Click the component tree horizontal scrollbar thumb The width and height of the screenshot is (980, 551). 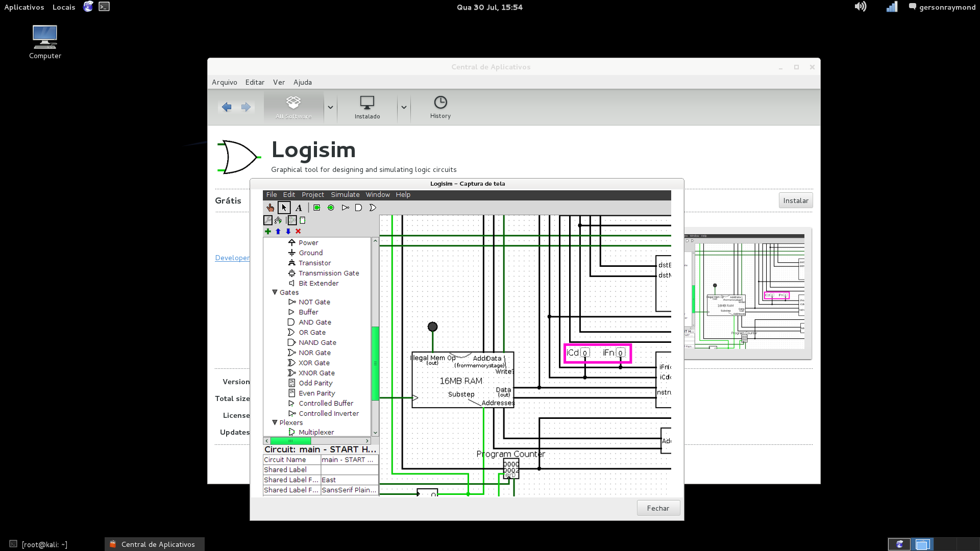click(290, 441)
